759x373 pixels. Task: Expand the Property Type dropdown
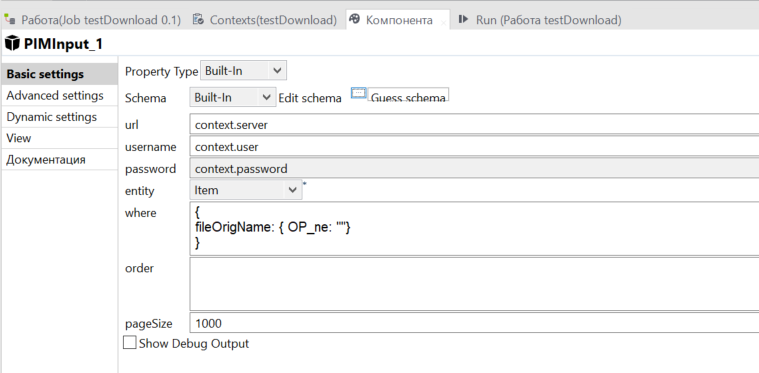pos(243,71)
